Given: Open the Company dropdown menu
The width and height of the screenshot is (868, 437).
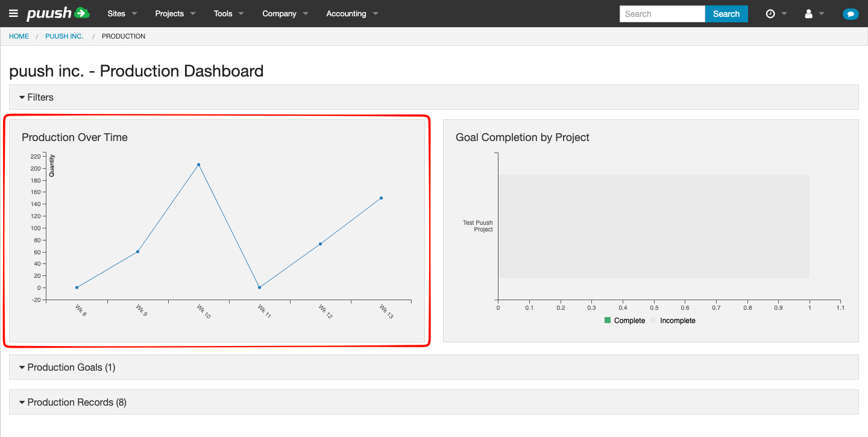Looking at the screenshot, I should [x=285, y=13].
